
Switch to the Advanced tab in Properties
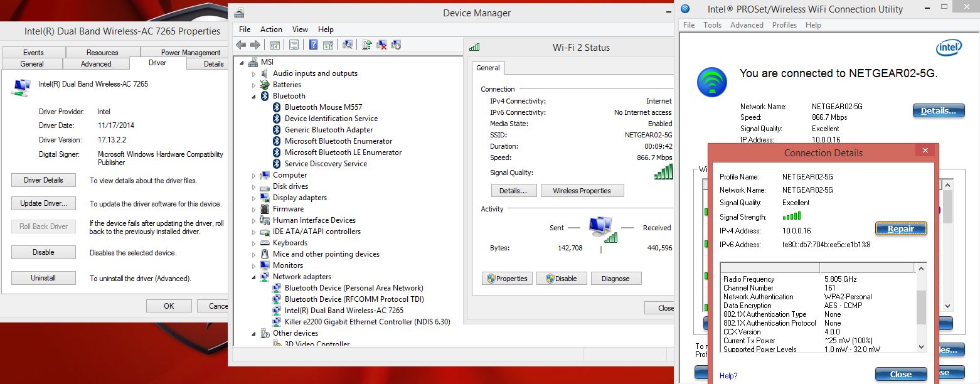click(x=96, y=64)
